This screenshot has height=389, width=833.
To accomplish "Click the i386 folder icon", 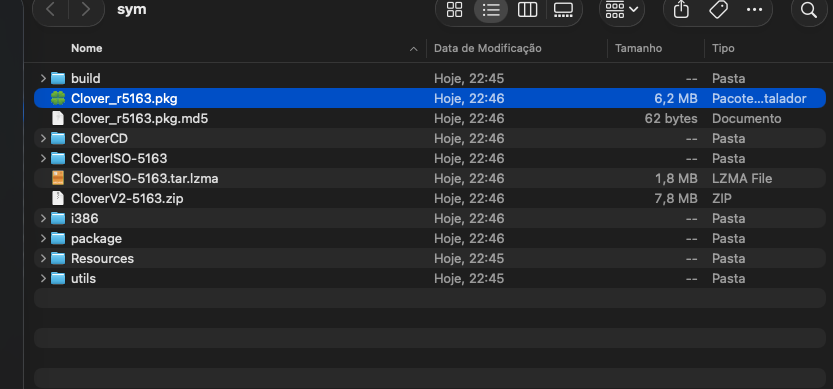I will 58,218.
